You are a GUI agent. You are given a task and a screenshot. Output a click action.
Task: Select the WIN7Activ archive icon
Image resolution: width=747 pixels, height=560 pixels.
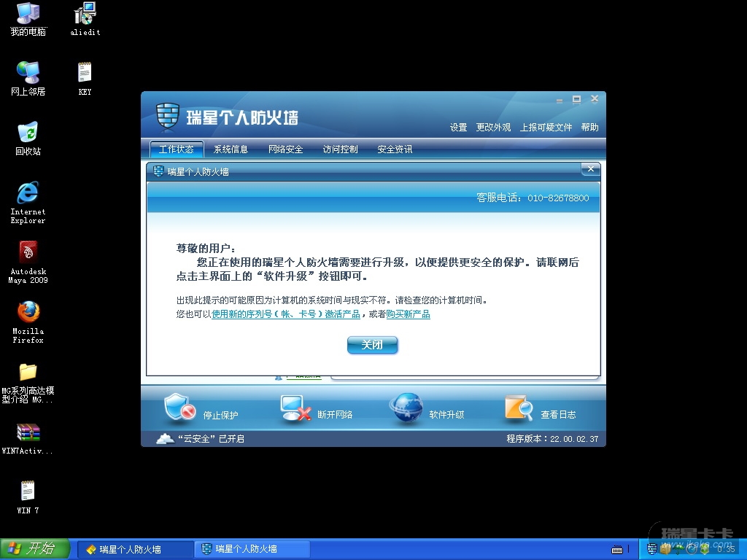click(28, 438)
